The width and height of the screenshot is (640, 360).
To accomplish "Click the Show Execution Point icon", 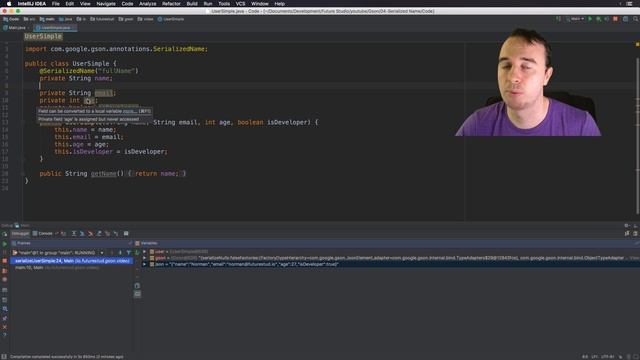I will 64,233.
